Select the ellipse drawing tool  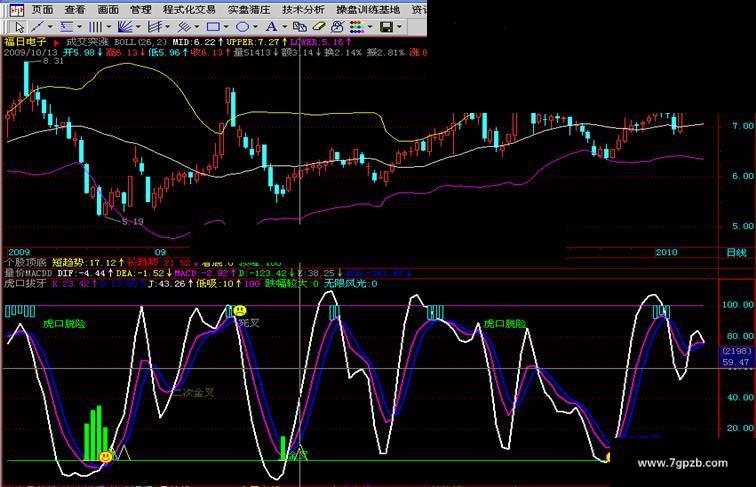click(243, 27)
